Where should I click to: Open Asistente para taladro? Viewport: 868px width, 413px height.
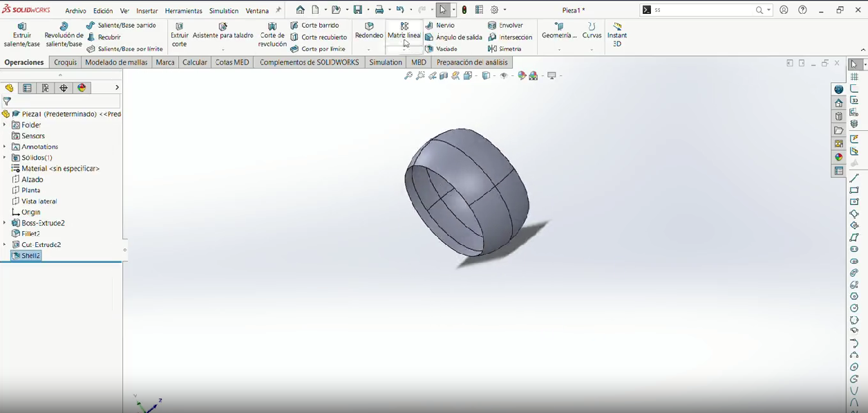[223, 31]
